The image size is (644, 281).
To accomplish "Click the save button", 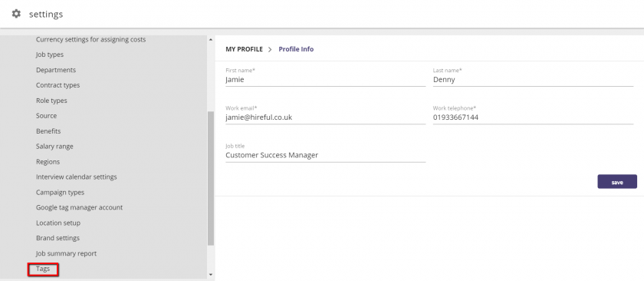I will point(617,182).
